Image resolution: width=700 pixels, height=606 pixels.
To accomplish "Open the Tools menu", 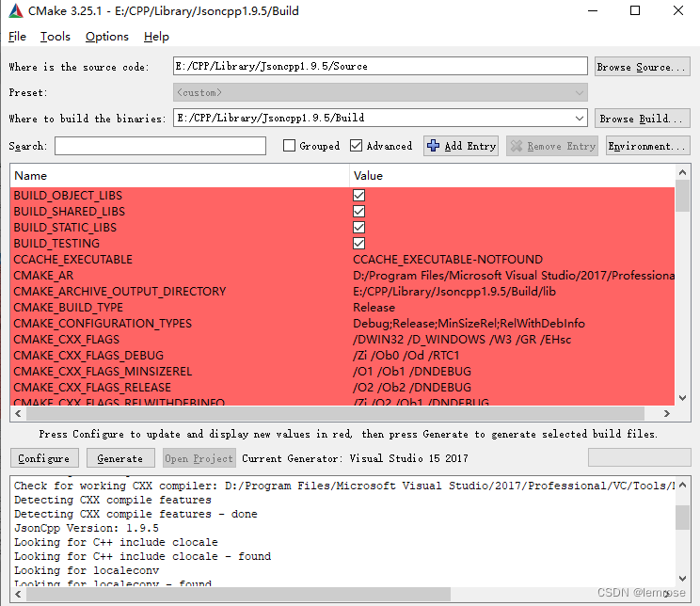I will [x=56, y=37].
